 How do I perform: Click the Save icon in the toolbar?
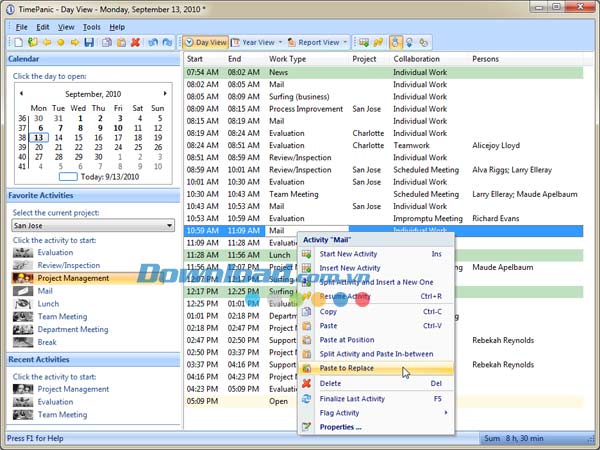[x=89, y=43]
